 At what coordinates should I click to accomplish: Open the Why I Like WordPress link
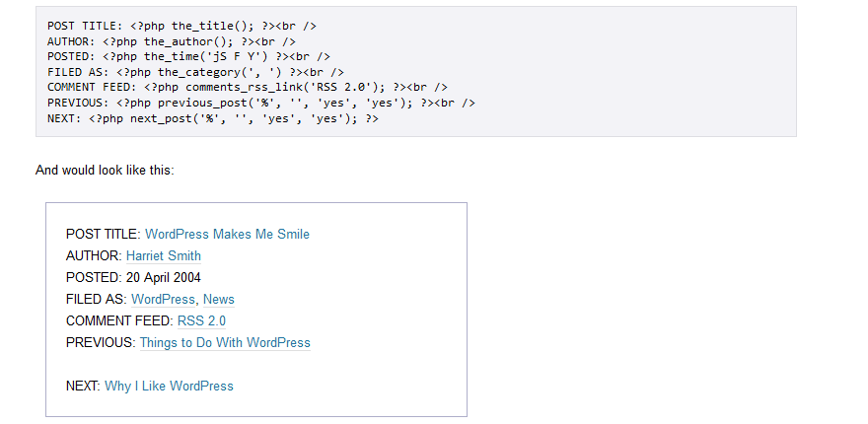[169, 386]
